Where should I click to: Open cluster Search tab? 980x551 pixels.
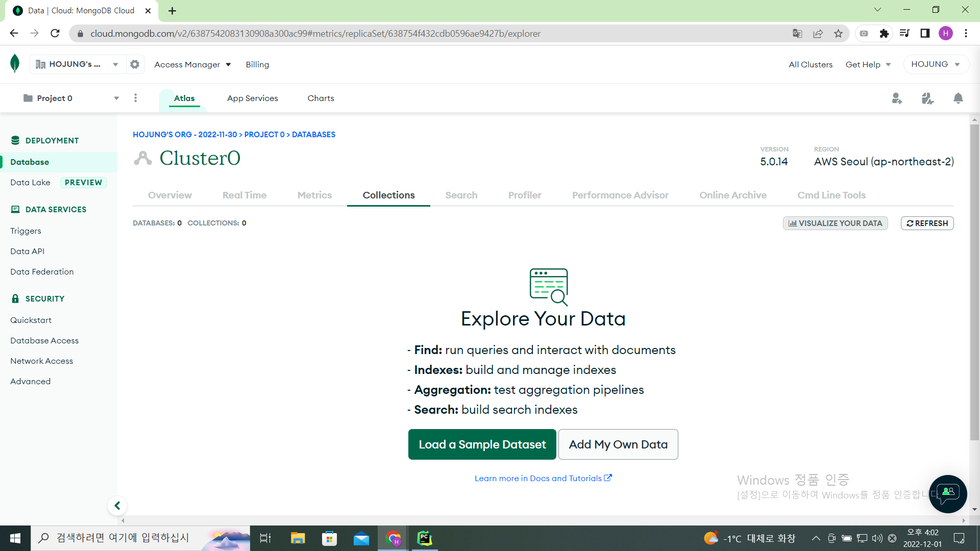click(461, 195)
